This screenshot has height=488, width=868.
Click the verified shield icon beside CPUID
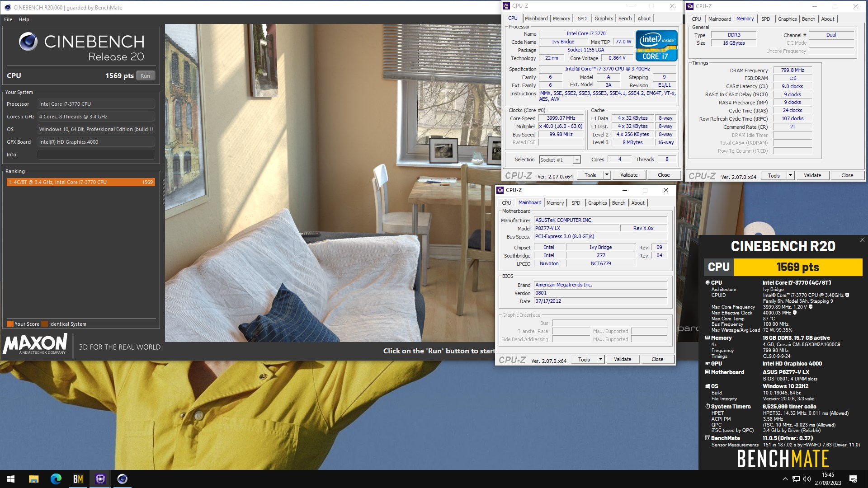click(847, 295)
